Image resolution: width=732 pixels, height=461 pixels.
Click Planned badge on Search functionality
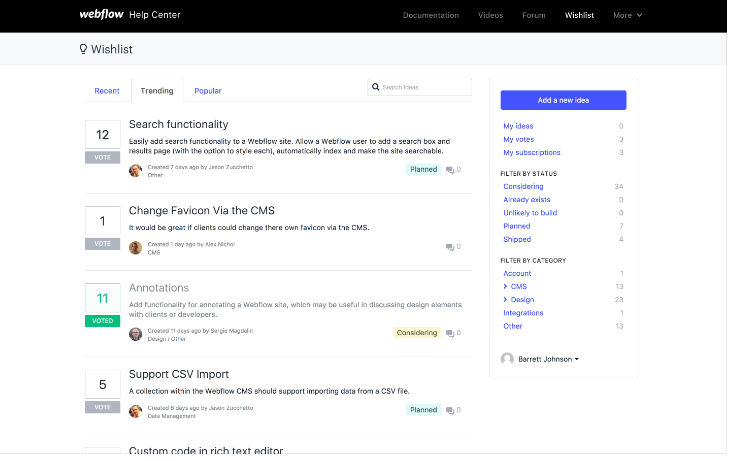424,170
